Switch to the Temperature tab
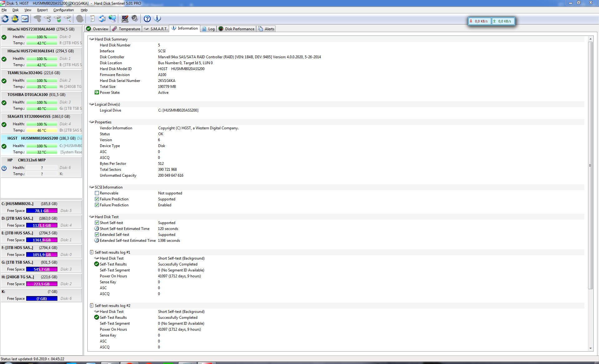 (x=126, y=29)
